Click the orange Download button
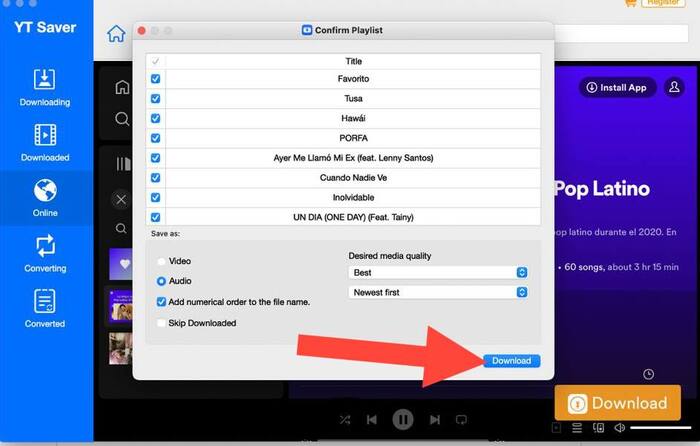The image size is (700, 446). pyautogui.click(x=618, y=403)
